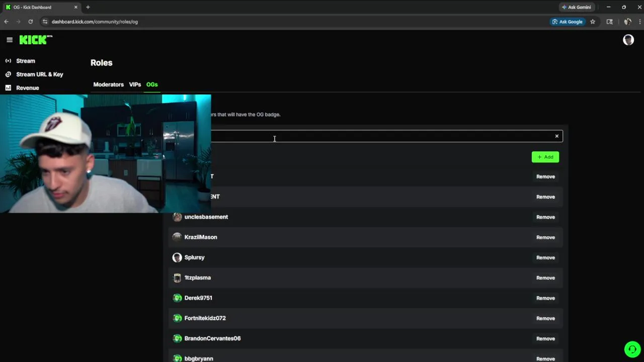
Task: Go back in the browser
Action: [6, 22]
